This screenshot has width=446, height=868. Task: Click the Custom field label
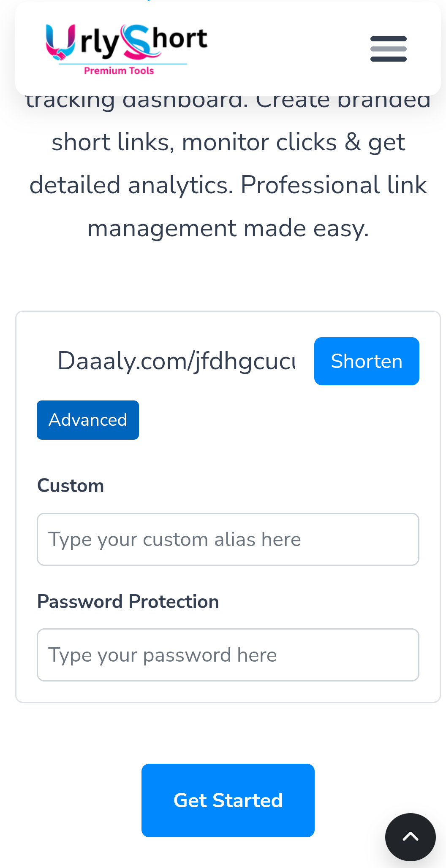(x=71, y=486)
